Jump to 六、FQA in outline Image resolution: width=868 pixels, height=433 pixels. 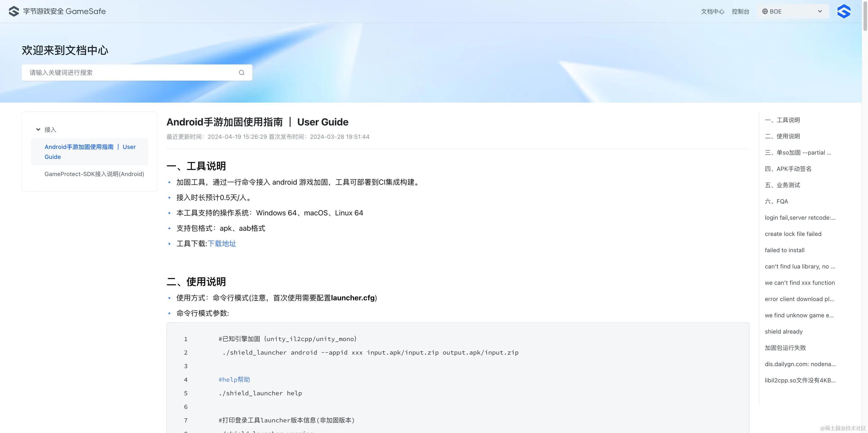[x=776, y=201]
